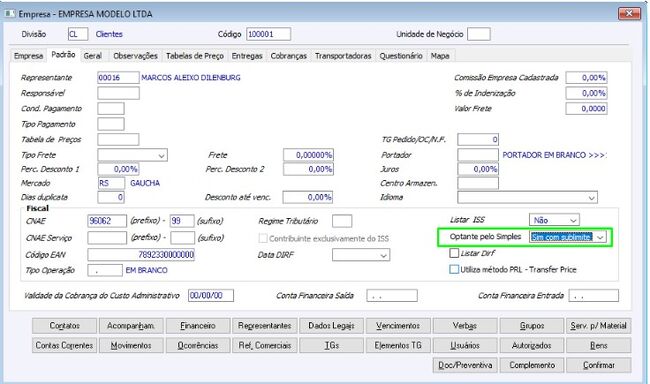
Task: Click the Contatos button
Action: (65, 326)
